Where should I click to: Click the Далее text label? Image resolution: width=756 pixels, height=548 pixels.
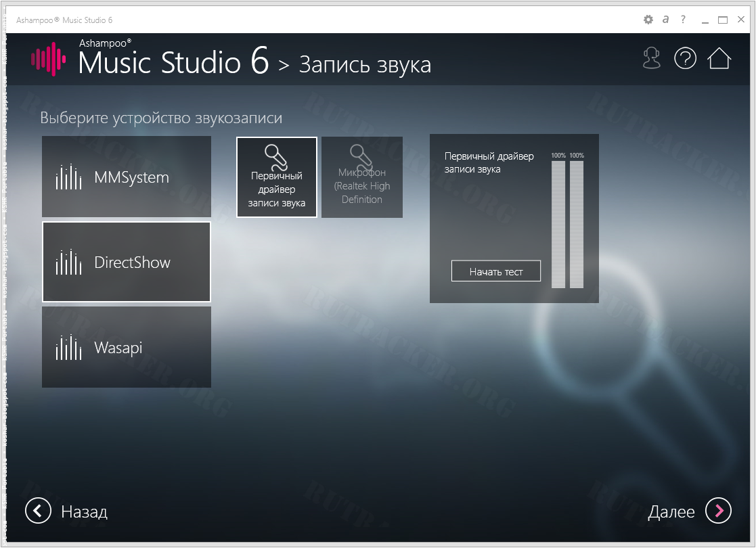click(671, 511)
